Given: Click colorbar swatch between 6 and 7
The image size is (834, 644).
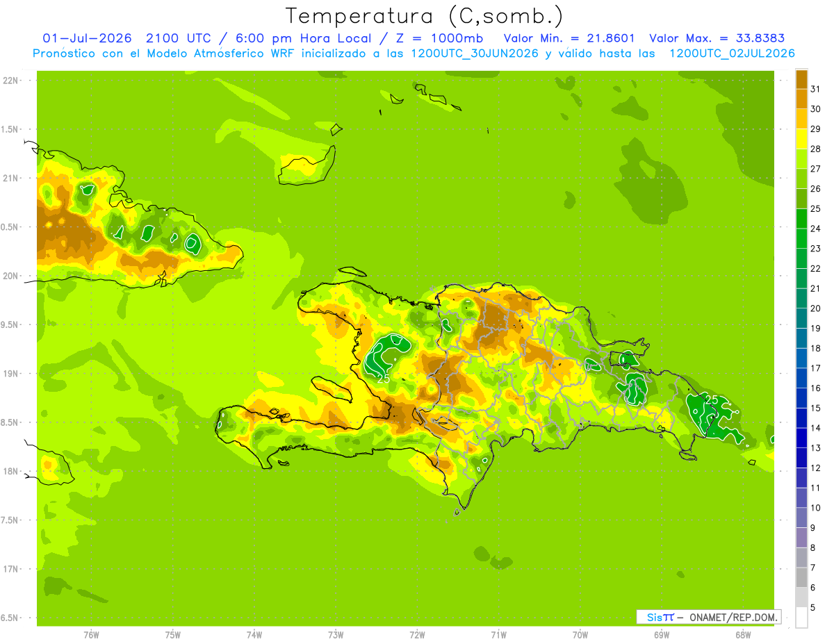Looking at the screenshot, I should tap(801, 577).
